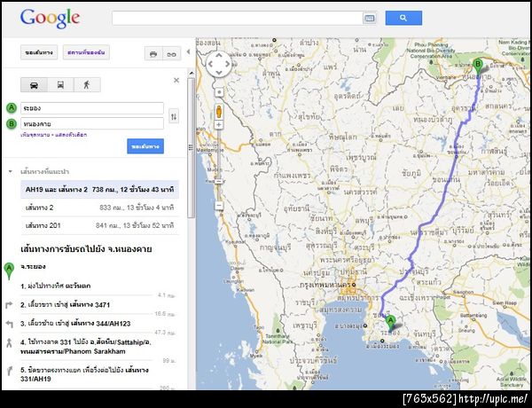Click the blue search magnifier button
532x408 pixels.
pyautogui.click(x=403, y=18)
